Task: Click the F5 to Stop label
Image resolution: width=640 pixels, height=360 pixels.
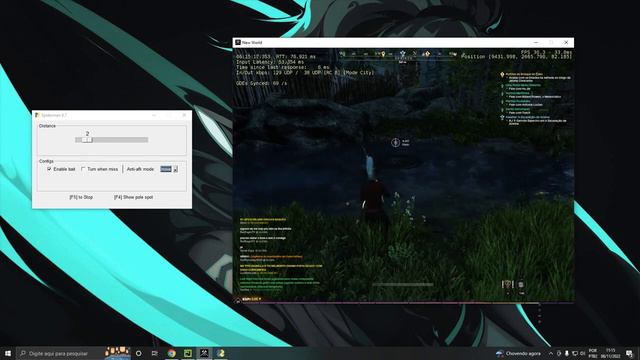Action: point(81,197)
